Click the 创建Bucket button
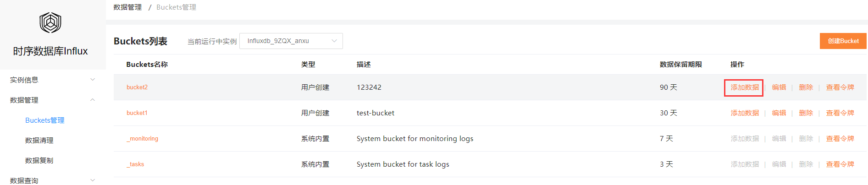This screenshot has height=185, width=868. [843, 41]
